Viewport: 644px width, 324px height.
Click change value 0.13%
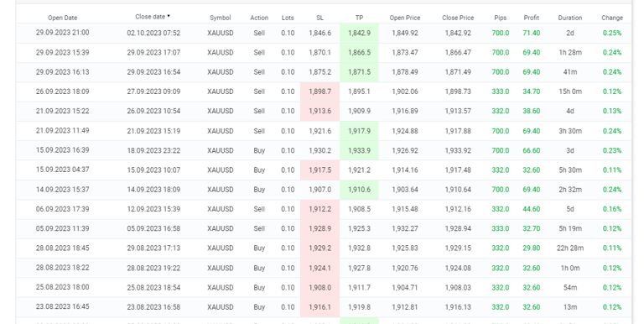tap(612, 111)
